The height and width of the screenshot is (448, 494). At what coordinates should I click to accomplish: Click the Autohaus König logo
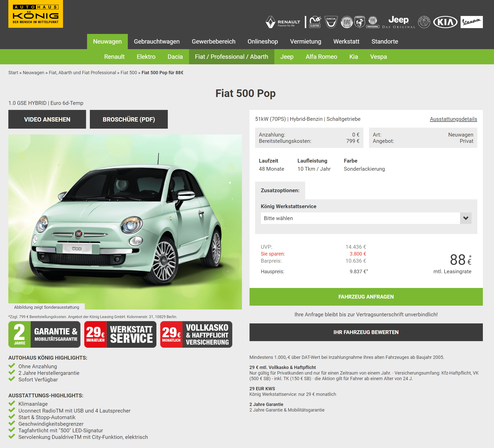pos(36,14)
